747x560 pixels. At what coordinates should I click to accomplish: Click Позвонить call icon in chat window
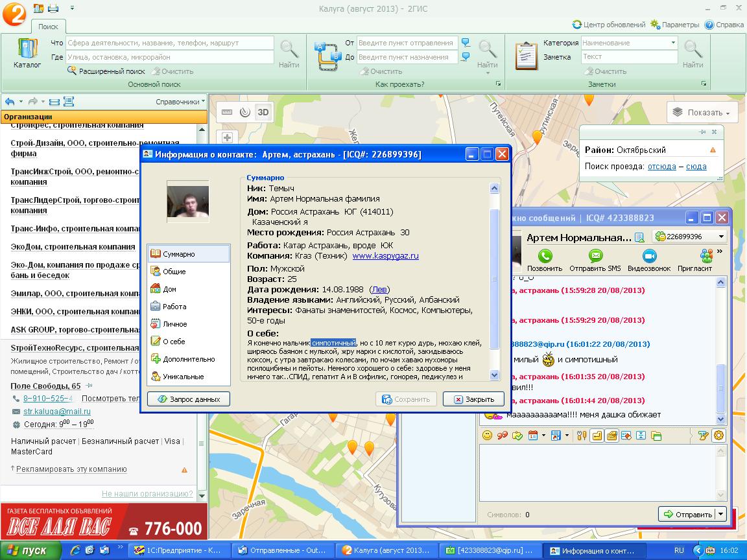coord(545,261)
